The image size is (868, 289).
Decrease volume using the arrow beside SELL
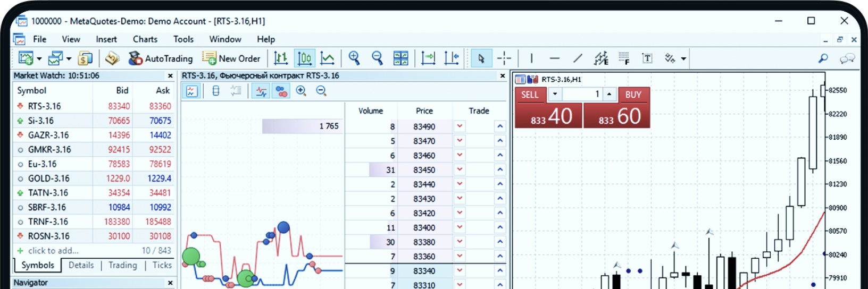(555, 95)
